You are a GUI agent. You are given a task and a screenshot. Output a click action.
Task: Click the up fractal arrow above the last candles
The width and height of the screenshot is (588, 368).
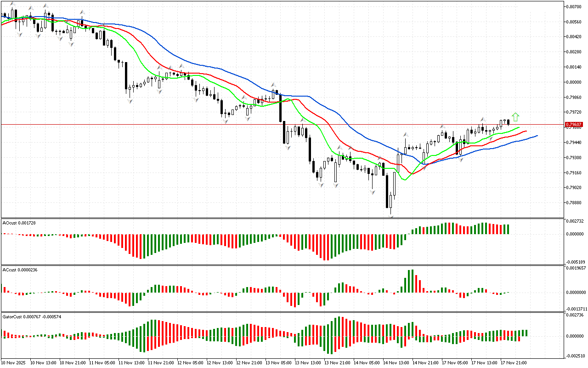tap(483, 119)
